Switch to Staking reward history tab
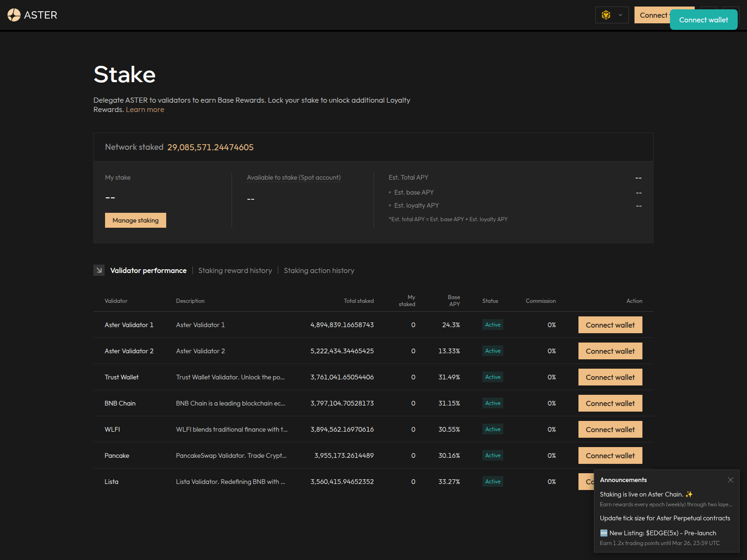Screen dimensions: 747x560 [235, 270]
